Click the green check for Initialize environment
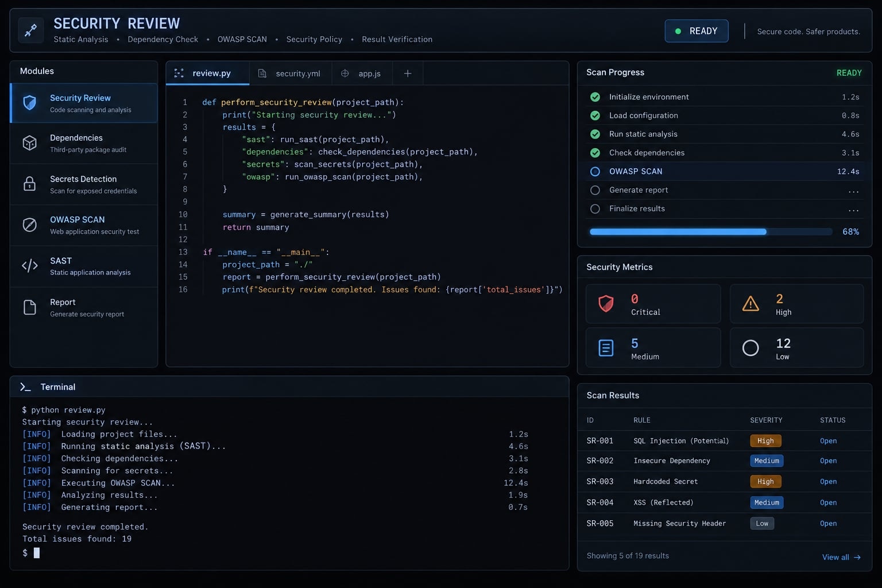The height and width of the screenshot is (588, 882). [595, 97]
